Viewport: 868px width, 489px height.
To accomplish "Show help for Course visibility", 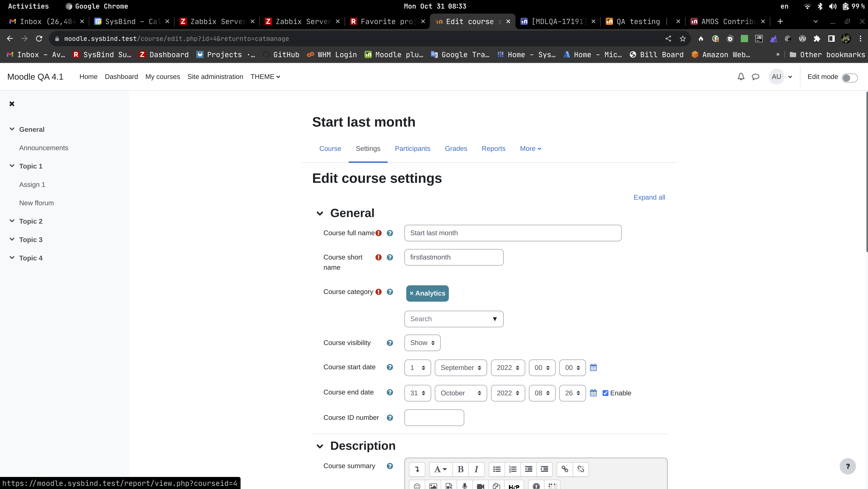I will 390,343.
